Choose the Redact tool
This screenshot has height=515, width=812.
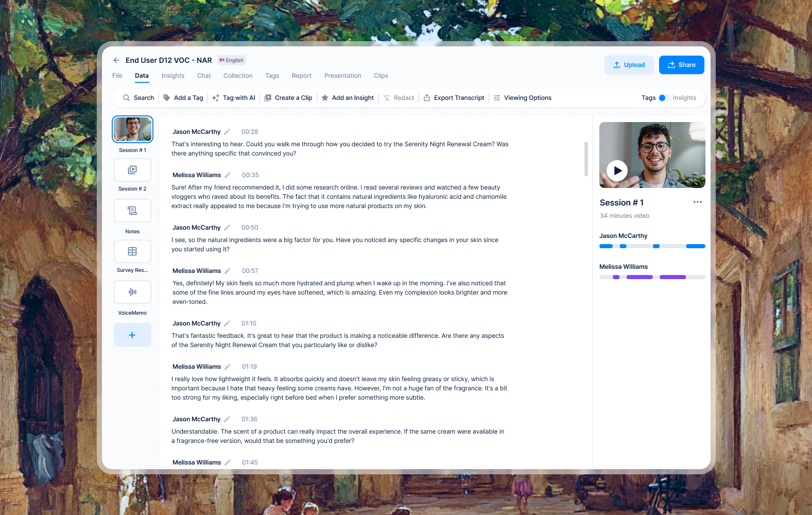(x=399, y=98)
